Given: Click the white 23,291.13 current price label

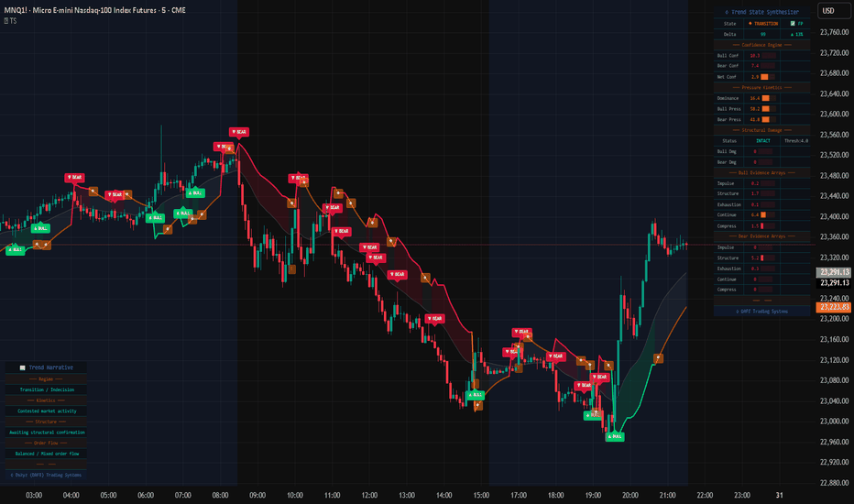Looking at the screenshot, I should [x=833, y=283].
